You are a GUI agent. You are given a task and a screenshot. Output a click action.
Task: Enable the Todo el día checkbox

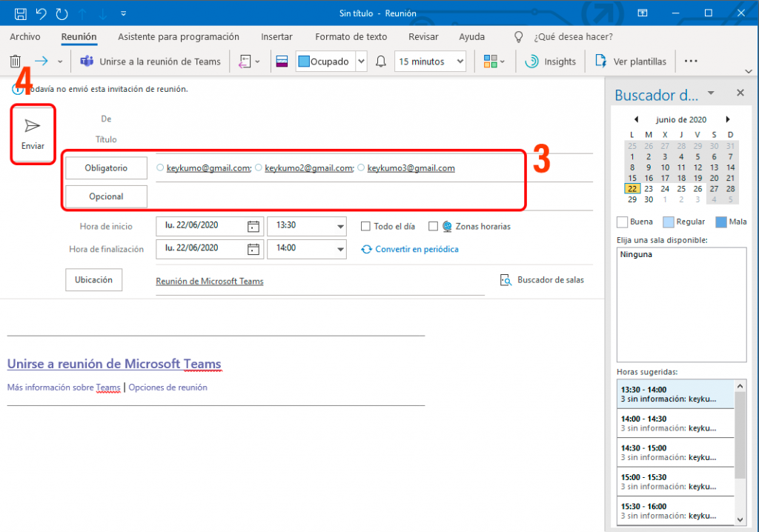[x=365, y=226]
